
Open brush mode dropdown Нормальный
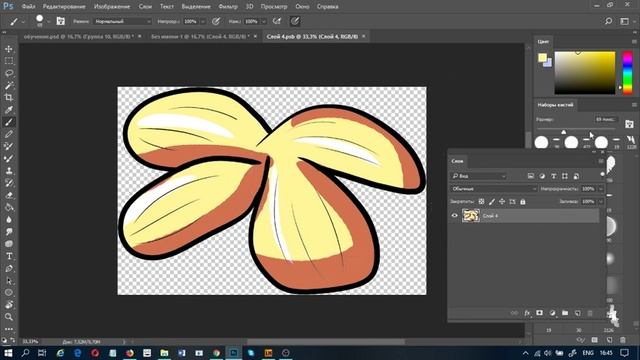(122, 21)
